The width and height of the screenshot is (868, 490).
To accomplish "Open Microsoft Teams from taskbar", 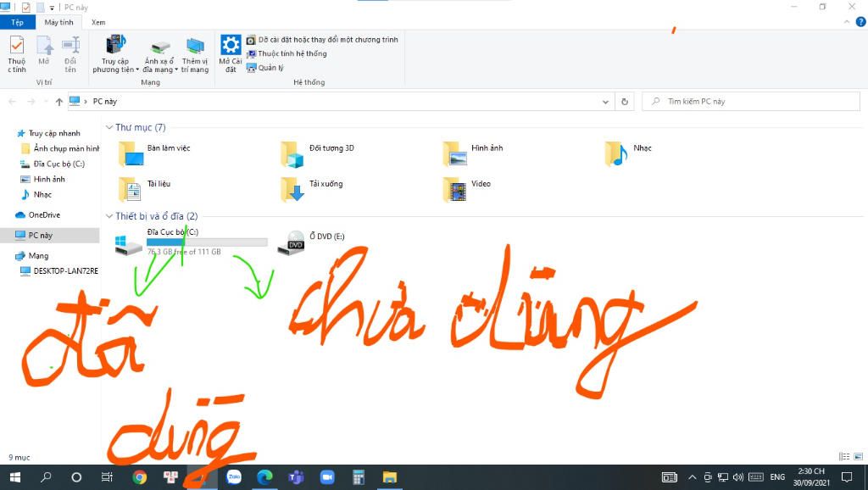I will [296, 477].
